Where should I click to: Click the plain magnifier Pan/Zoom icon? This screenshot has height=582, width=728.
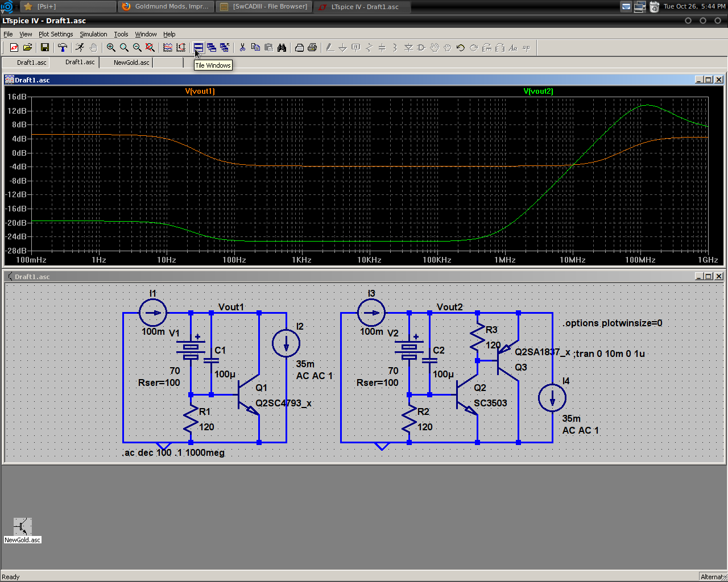tap(124, 48)
